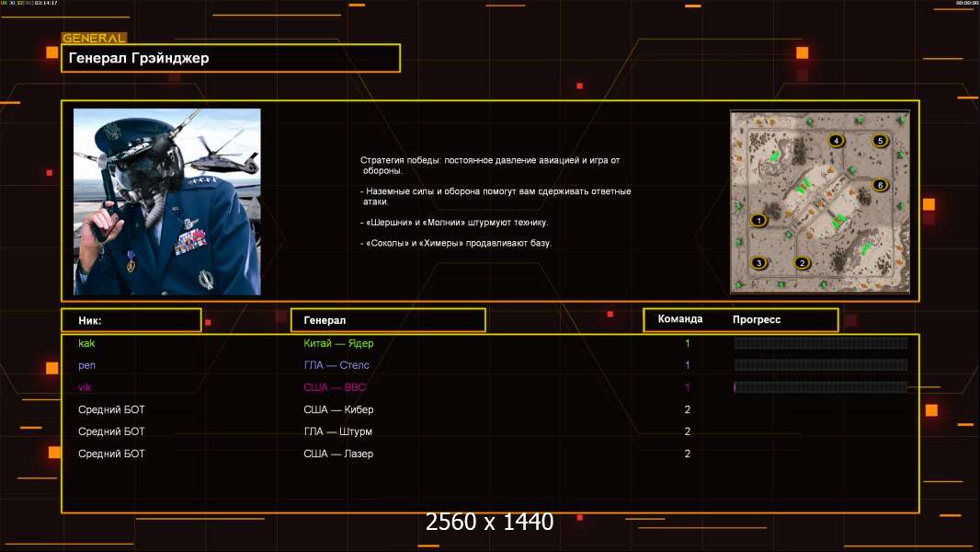Select start position 5 on the minimap
This screenshot has height=552, width=980.
880,141
